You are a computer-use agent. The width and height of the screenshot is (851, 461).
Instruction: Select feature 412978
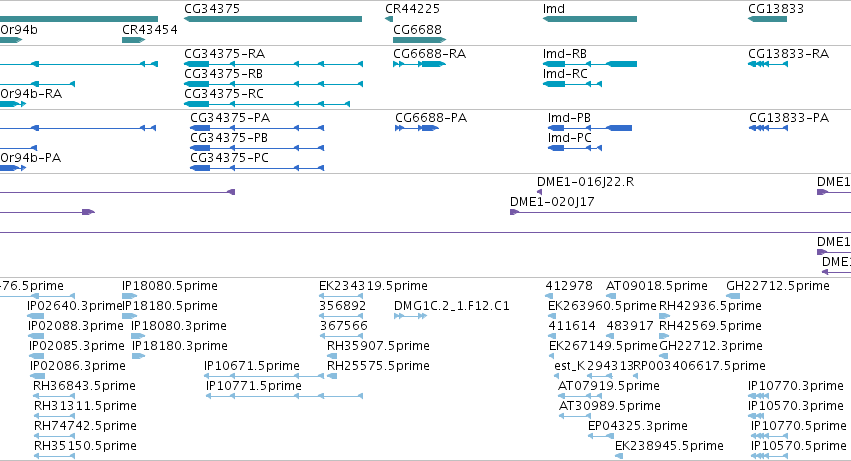point(569,286)
